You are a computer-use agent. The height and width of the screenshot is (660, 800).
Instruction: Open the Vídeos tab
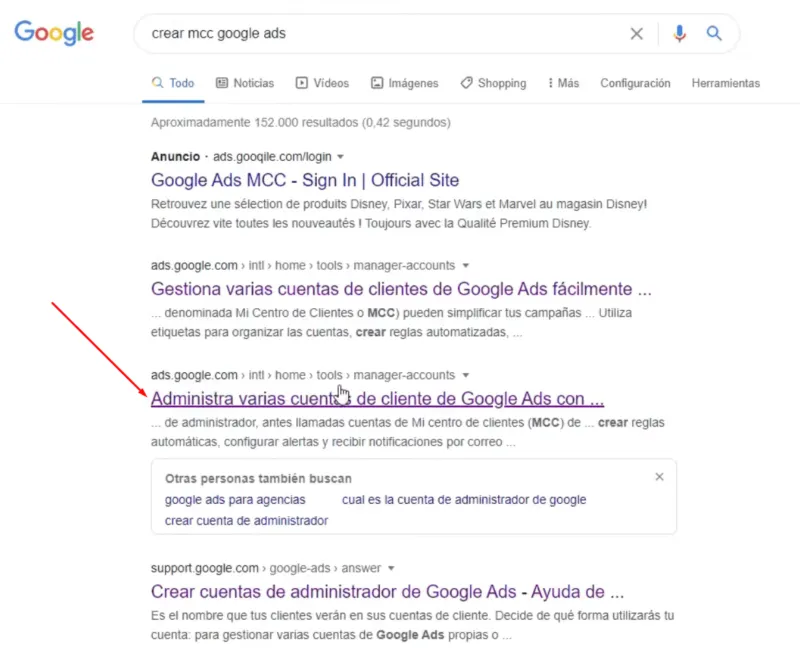[322, 83]
